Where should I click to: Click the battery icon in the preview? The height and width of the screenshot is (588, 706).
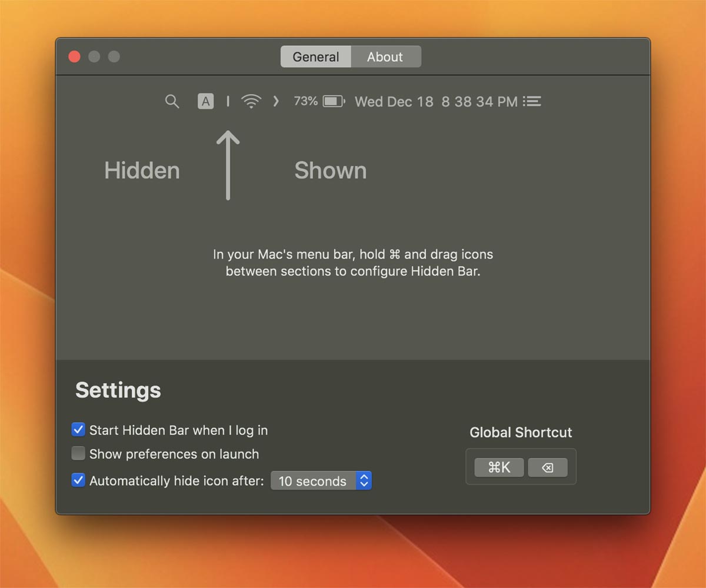tap(334, 101)
